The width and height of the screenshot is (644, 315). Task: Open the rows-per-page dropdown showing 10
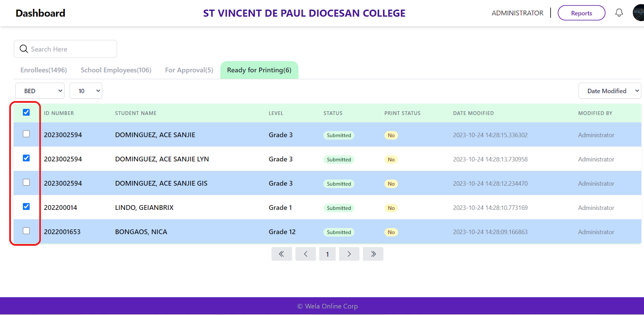click(86, 91)
